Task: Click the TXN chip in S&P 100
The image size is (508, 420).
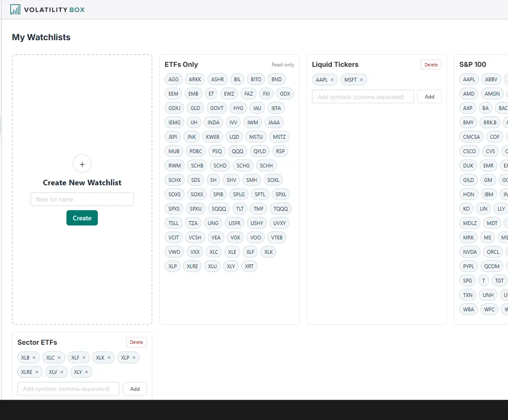Action: 468,295
